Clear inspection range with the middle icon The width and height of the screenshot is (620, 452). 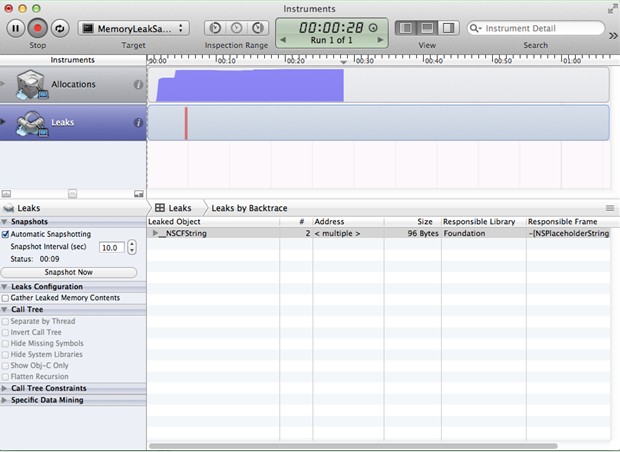[236, 28]
